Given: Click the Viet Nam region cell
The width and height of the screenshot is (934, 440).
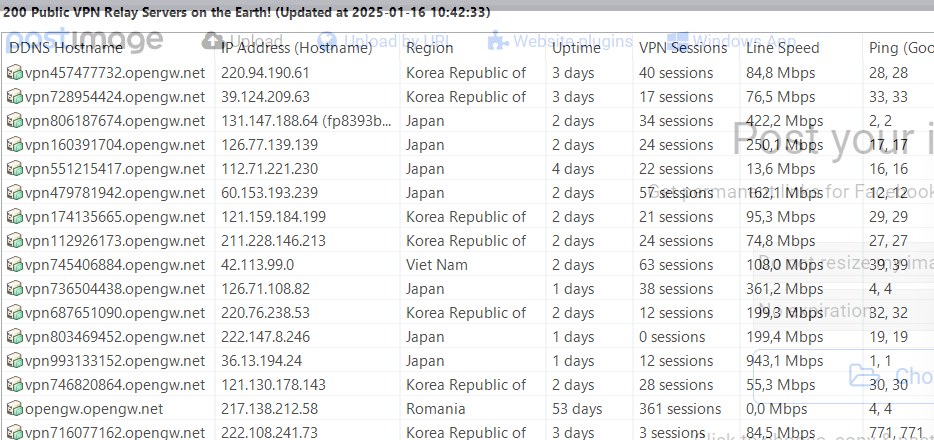Looking at the screenshot, I should click(x=437, y=265).
